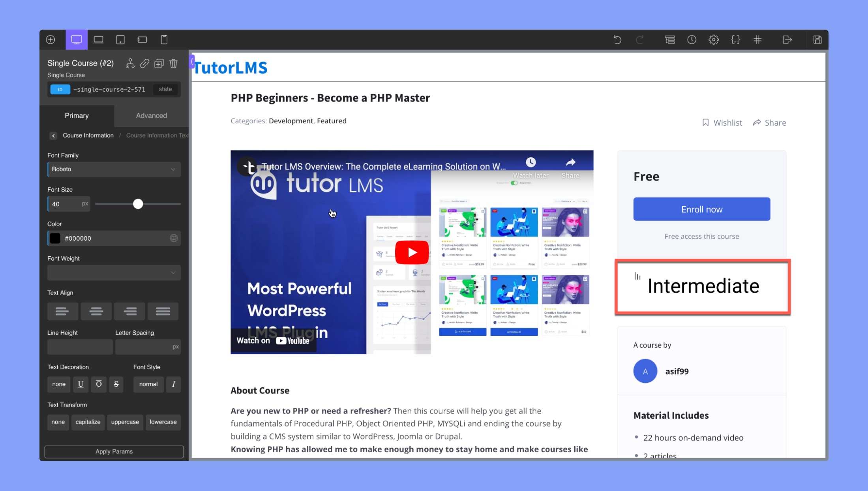Click the add element plus icon
The image size is (868, 491).
click(51, 40)
